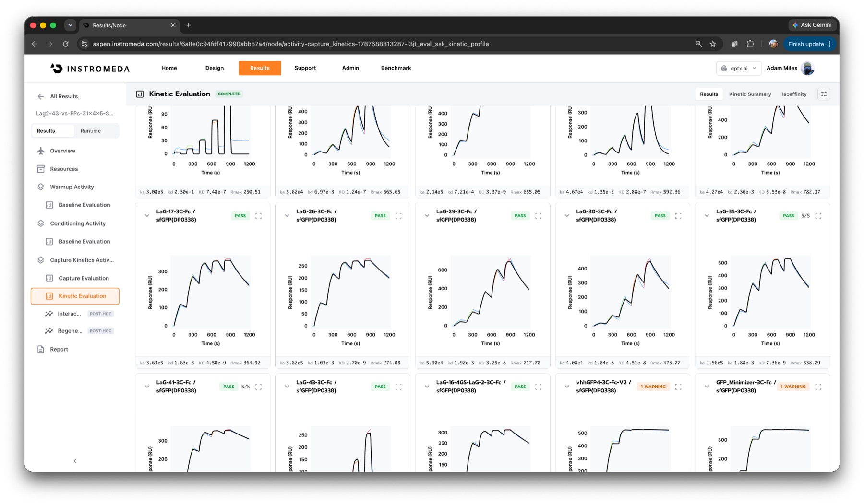864x504 pixels.
Task: Click Report link in sidebar
Action: (x=59, y=349)
